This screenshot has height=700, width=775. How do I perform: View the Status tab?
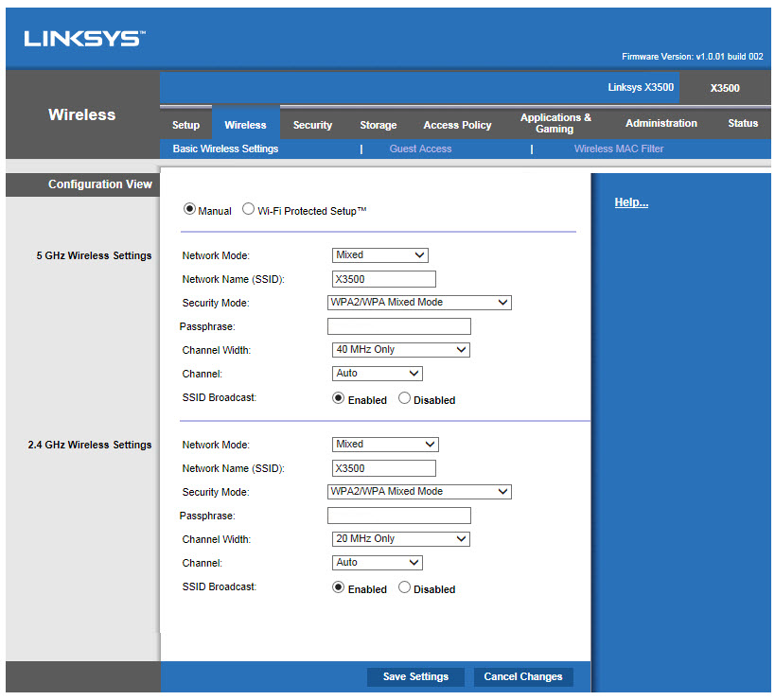click(x=743, y=124)
